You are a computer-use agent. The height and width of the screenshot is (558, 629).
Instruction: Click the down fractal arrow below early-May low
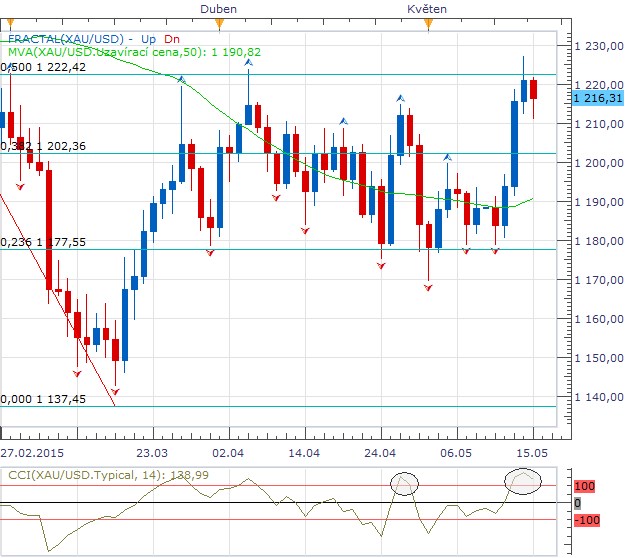pyautogui.click(x=428, y=288)
